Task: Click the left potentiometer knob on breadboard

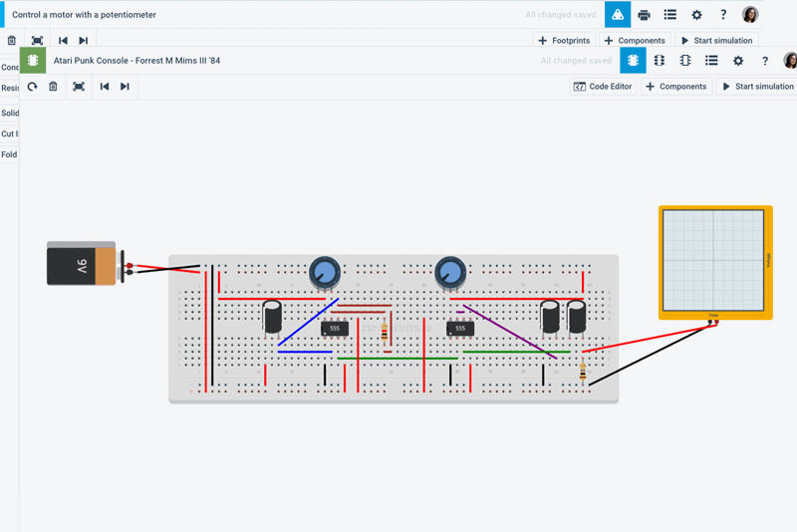Action: click(x=324, y=271)
